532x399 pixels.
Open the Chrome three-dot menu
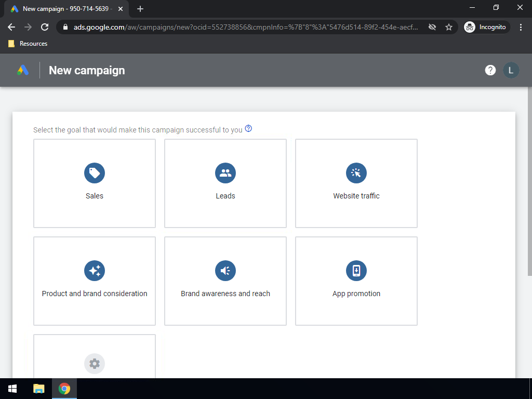pos(521,27)
